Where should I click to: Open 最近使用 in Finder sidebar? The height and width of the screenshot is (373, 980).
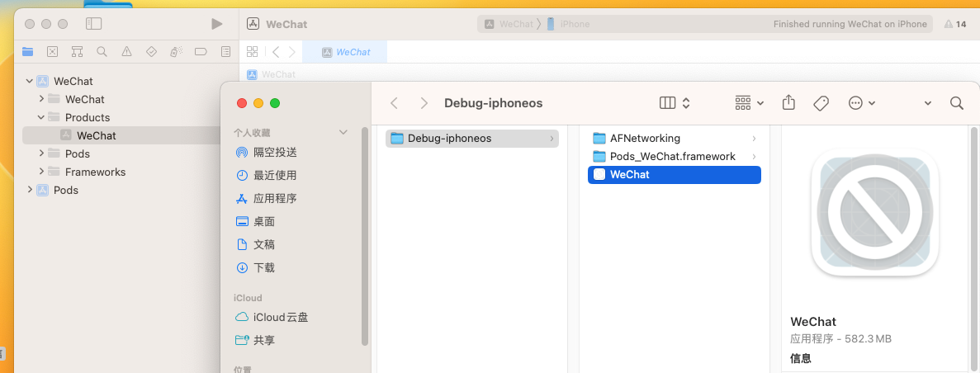click(266, 176)
